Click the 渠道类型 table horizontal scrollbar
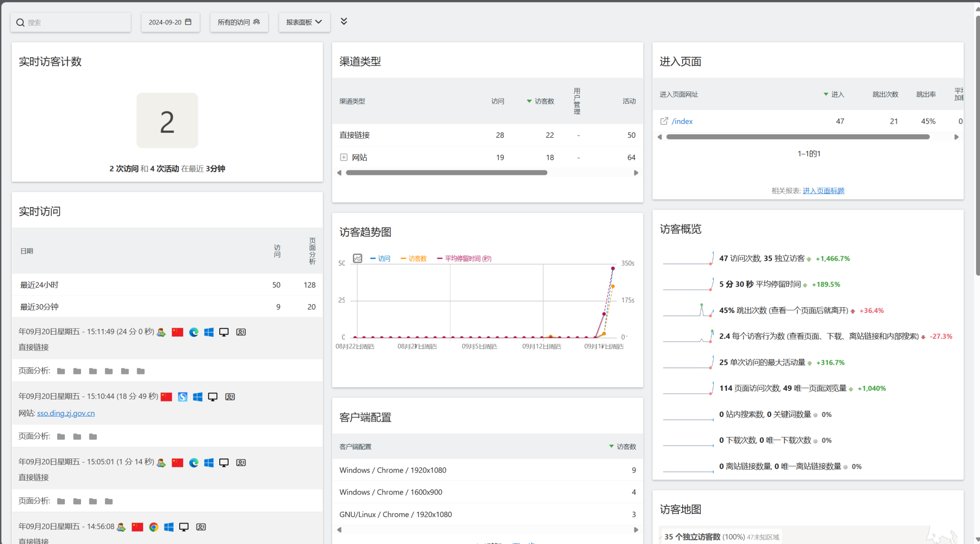 click(x=446, y=173)
